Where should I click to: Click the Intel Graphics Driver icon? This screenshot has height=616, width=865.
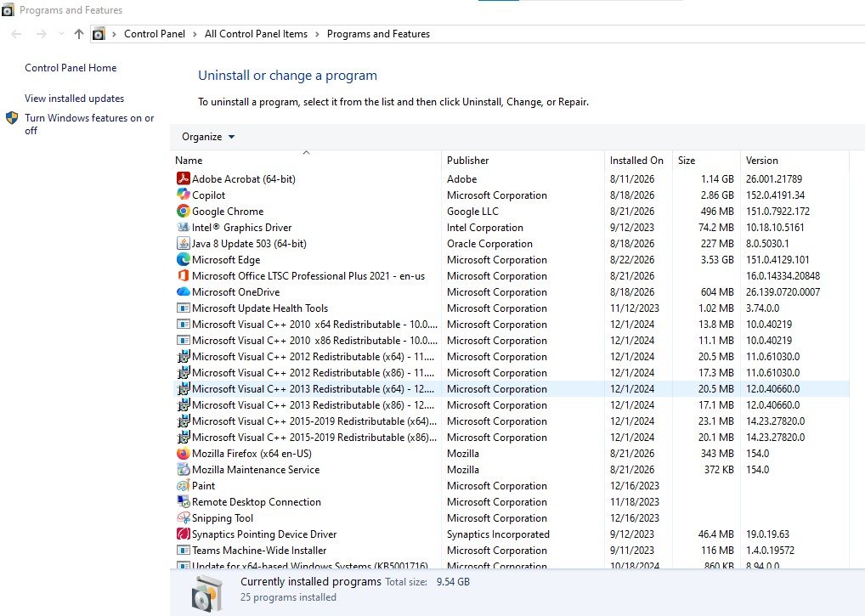[184, 227]
